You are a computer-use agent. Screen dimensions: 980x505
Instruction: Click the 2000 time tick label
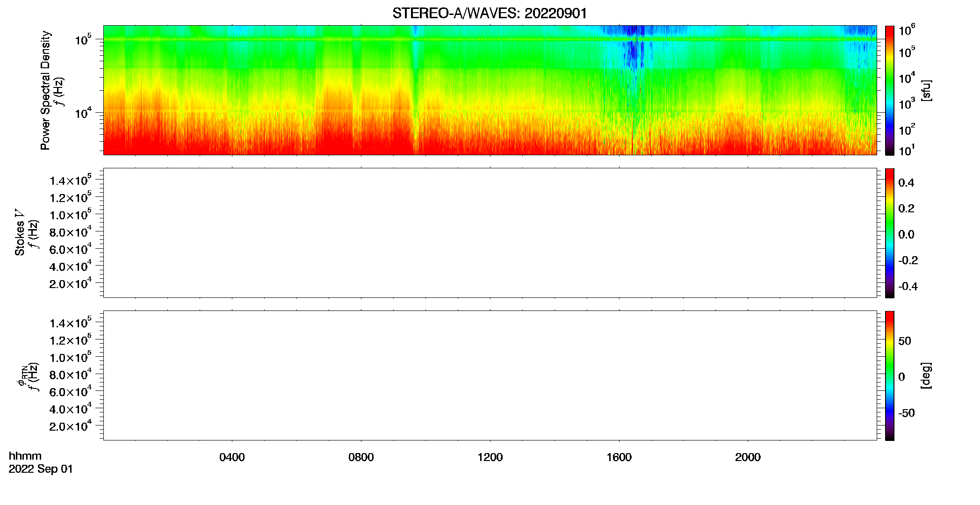point(748,457)
